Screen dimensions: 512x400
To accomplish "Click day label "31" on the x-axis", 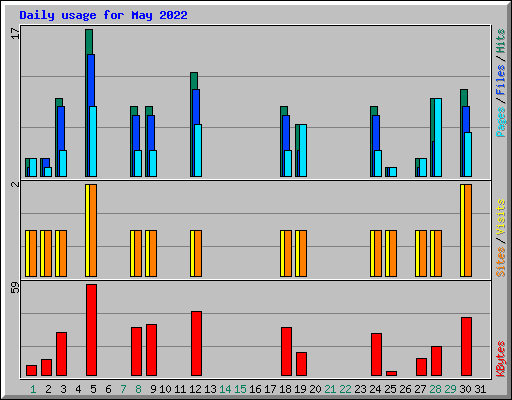I will point(480,389).
